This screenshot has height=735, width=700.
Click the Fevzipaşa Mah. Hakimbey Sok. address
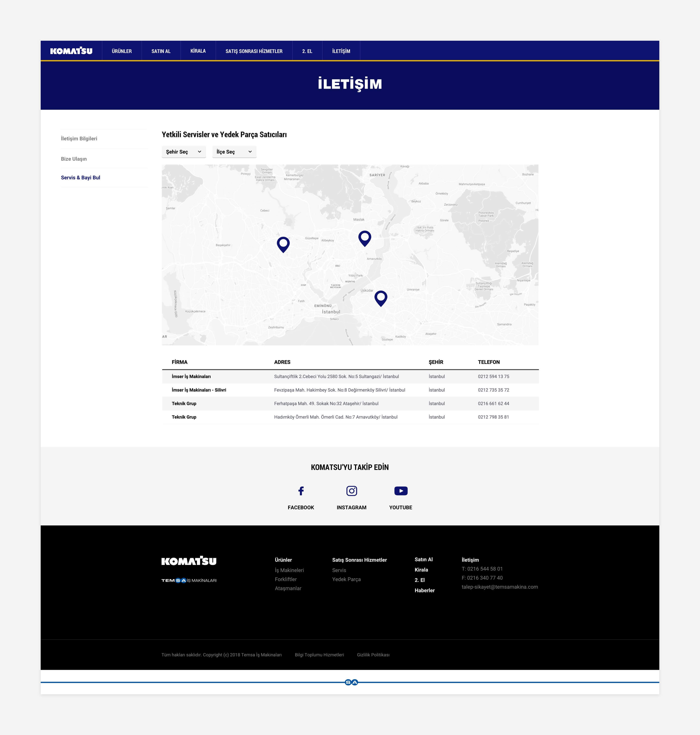click(340, 390)
